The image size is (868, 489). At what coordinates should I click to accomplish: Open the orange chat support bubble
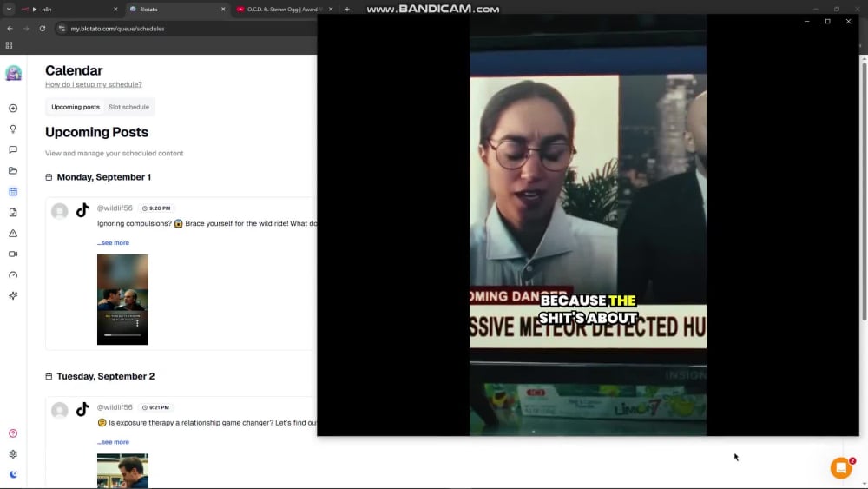[x=841, y=468]
